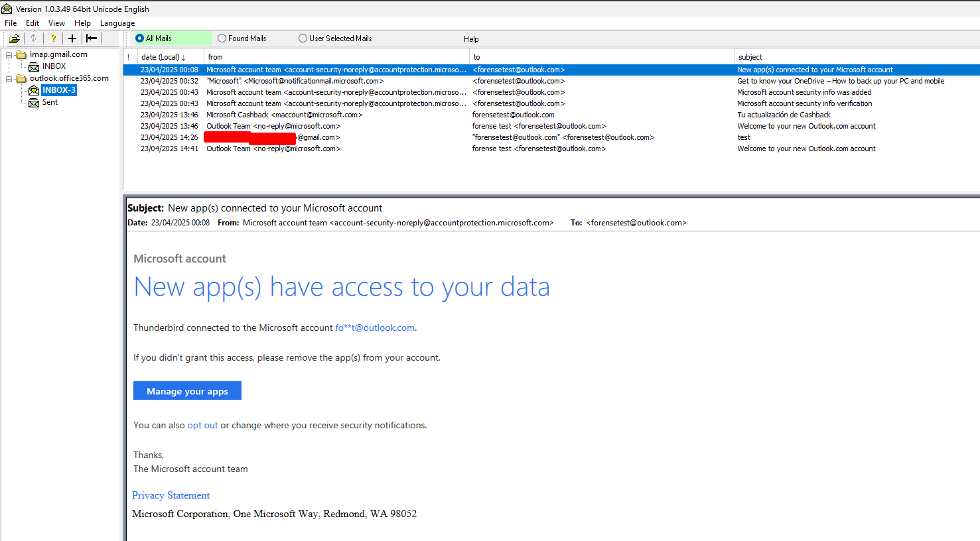Click the Manage your apps button
Image resolution: width=980 pixels, height=541 pixels.
[x=187, y=391]
